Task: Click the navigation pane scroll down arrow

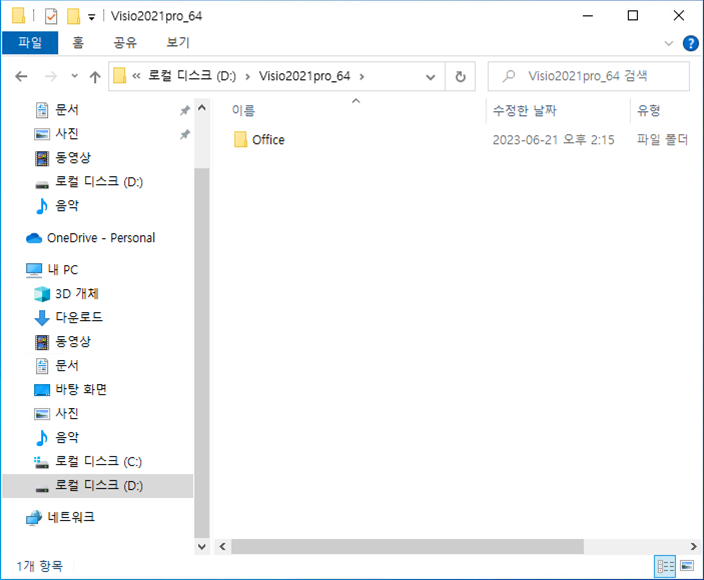Action: tap(202, 547)
